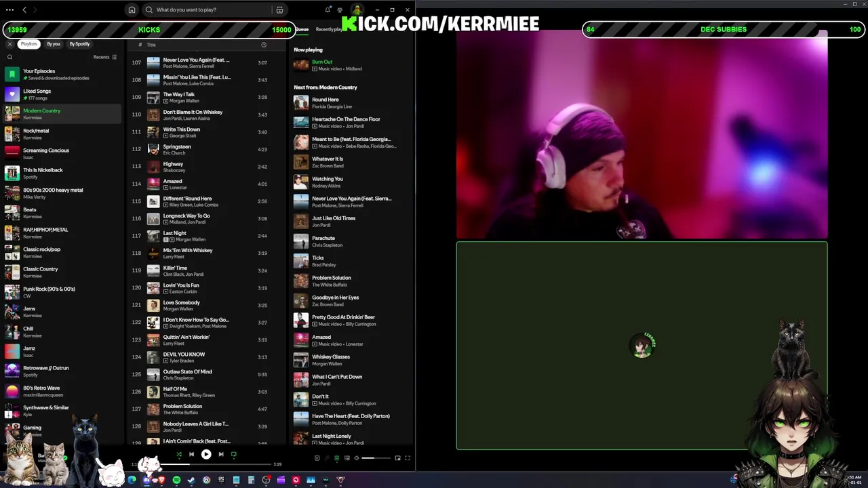Go back with the left arrow

click(24, 10)
